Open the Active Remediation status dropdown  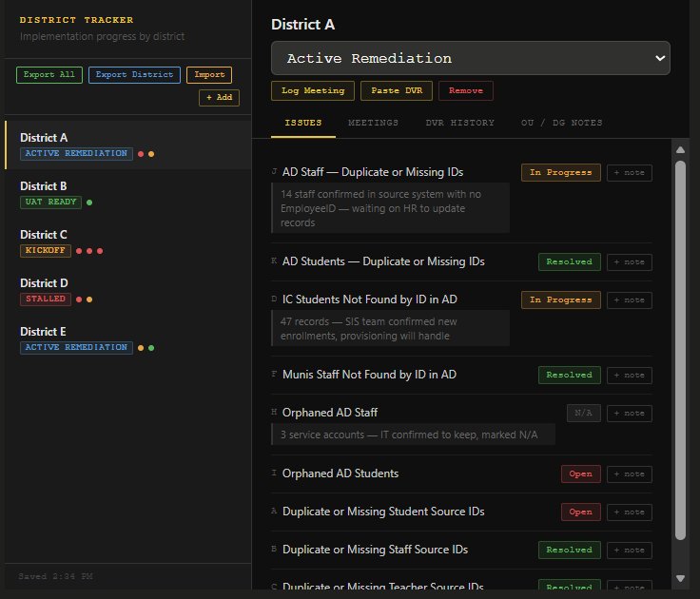470,58
